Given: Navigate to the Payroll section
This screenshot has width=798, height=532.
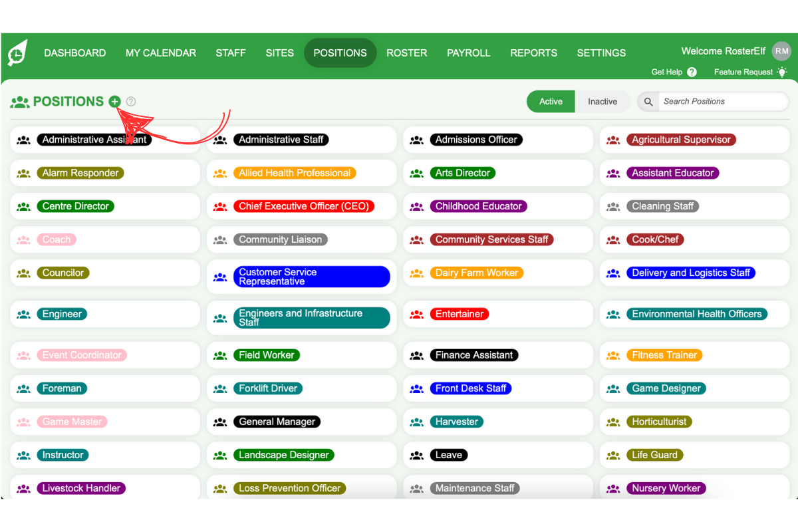Looking at the screenshot, I should coord(469,53).
